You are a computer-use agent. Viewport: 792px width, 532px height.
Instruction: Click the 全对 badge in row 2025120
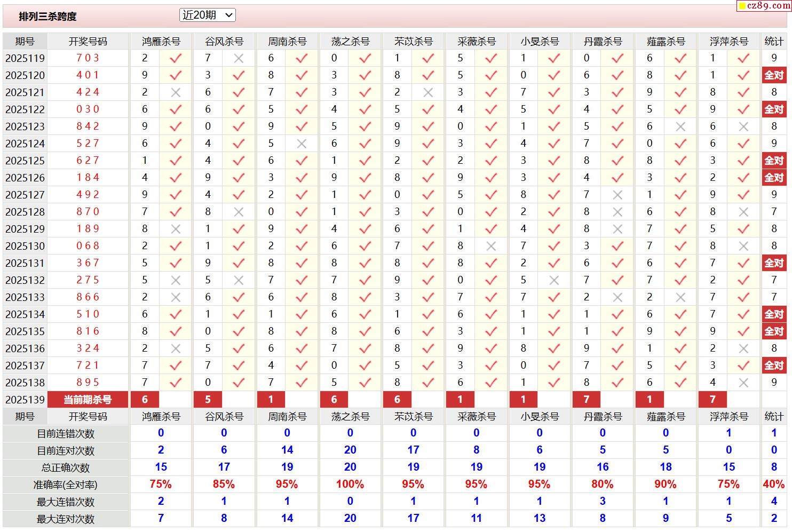774,75
